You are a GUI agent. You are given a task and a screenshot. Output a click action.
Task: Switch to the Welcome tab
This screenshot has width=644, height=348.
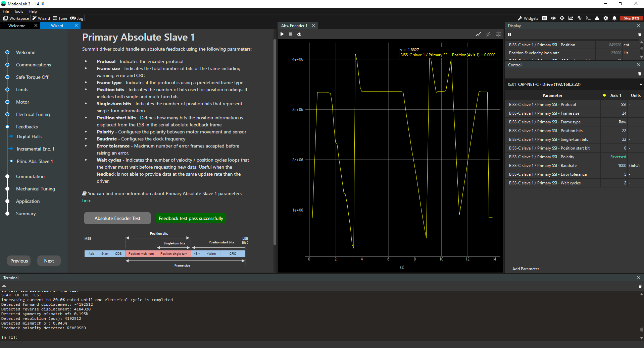point(17,26)
